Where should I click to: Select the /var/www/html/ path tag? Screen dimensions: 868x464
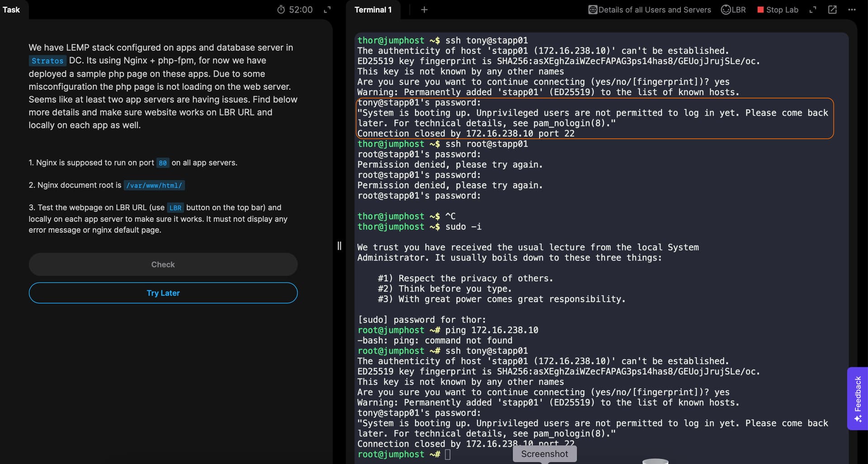coord(154,185)
